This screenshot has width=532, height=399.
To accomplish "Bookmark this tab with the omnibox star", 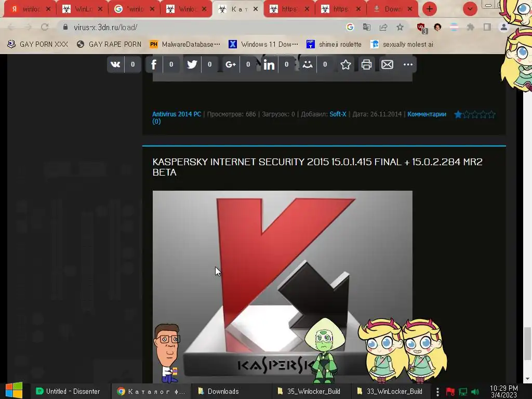I will (400, 27).
